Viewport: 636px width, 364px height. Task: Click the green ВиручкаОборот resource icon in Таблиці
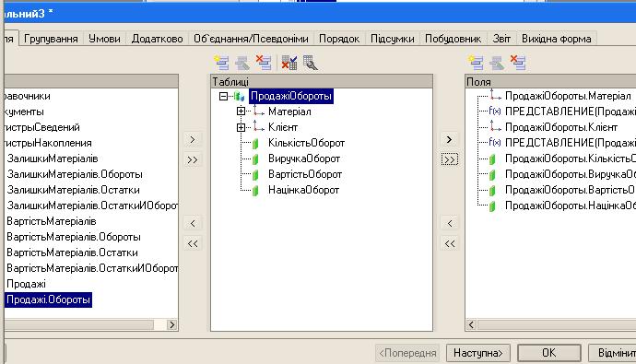pyautogui.click(x=255, y=159)
